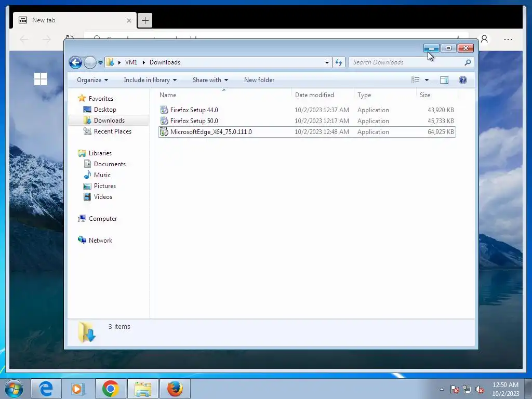Click the MicrosoftEdge installer file icon

pyautogui.click(x=164, y=132)
